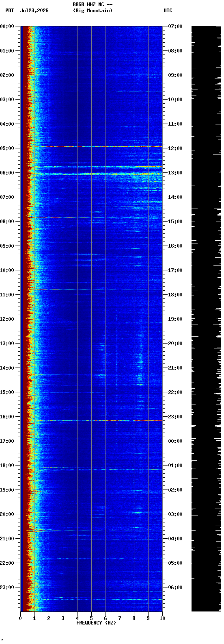224x644 pixels.
Task: Click the frequency axis tick label '10'
Action: 162,618
